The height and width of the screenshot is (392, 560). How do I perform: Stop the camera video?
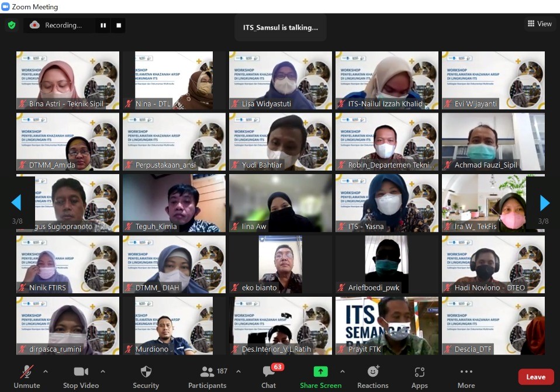81,376
